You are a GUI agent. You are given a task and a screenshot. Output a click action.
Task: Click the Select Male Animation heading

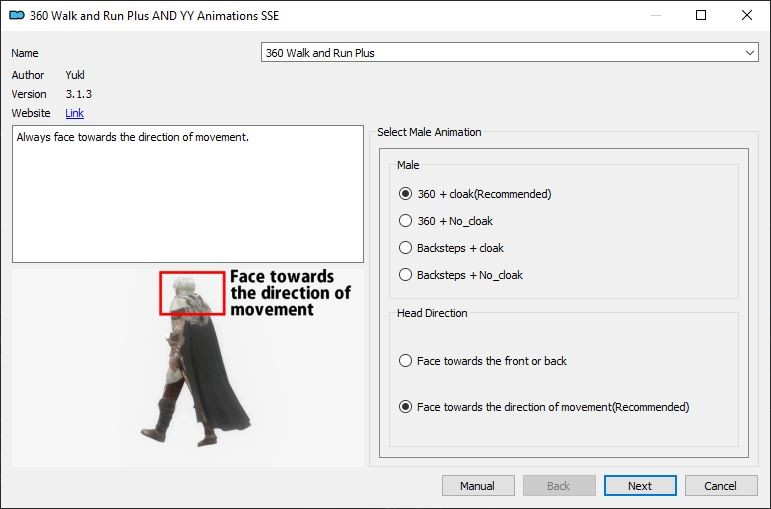pyautogui.click(x=429, y=132)
